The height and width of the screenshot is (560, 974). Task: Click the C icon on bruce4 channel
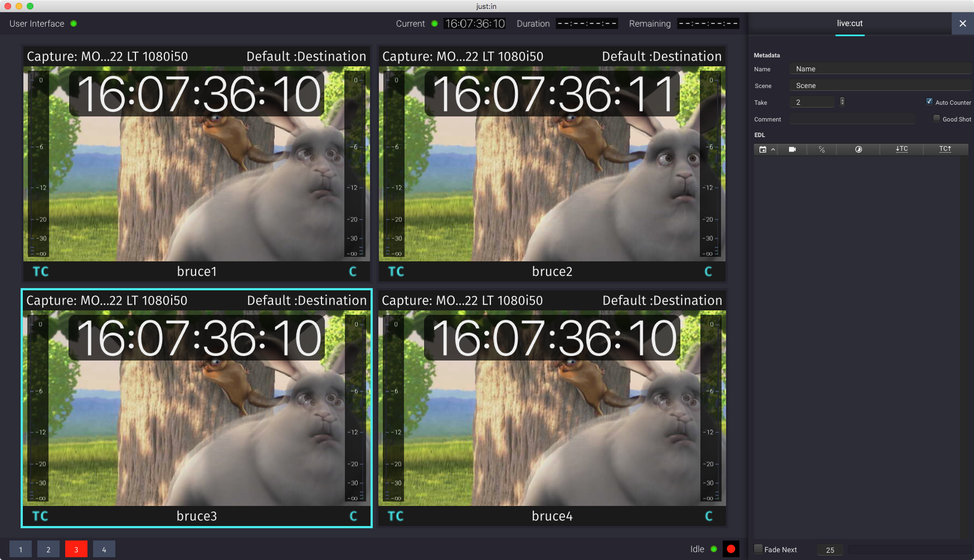coord(709,516)
